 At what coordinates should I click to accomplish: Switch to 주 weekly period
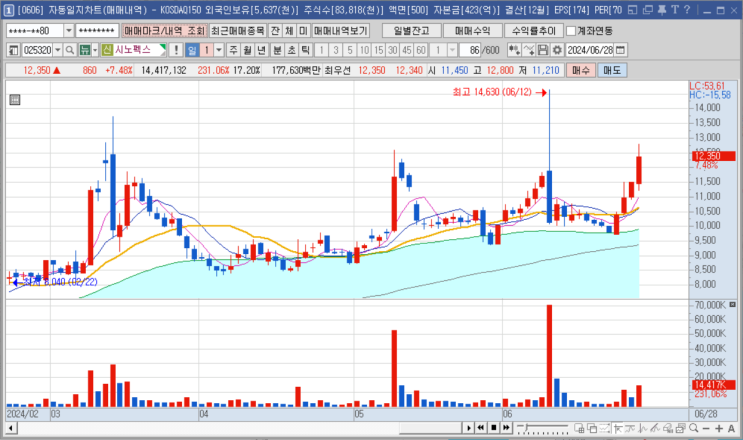(x=233, y=50)
